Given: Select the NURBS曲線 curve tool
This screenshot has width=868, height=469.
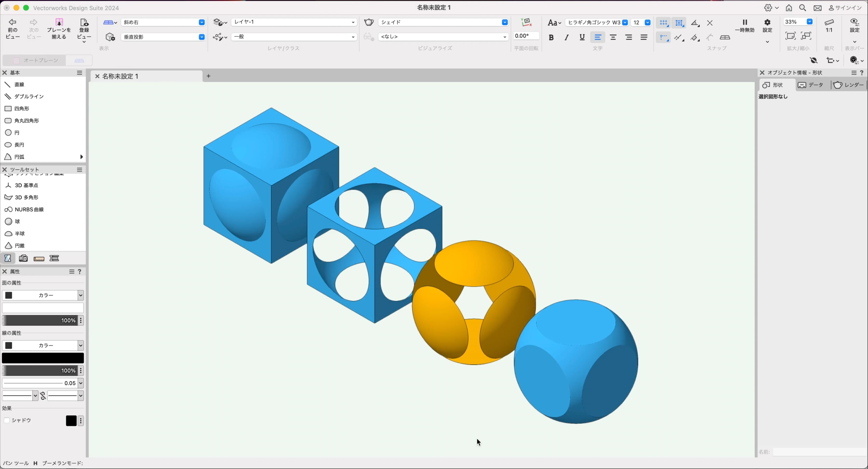Looking at the screenshot, I should tap(42, 210).
